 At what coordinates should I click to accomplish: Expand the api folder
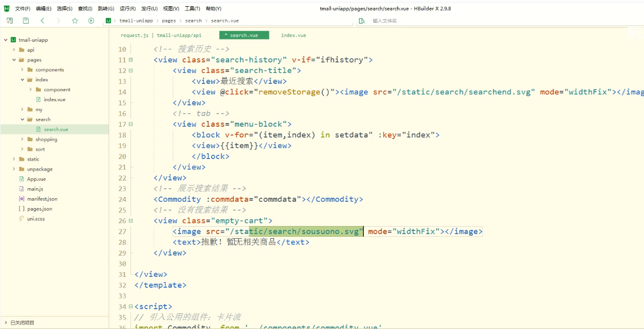[x=14, y=50]
